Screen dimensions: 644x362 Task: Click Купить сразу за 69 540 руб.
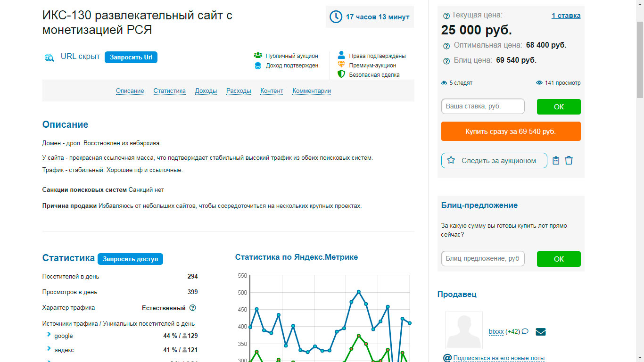pos(511,132)
